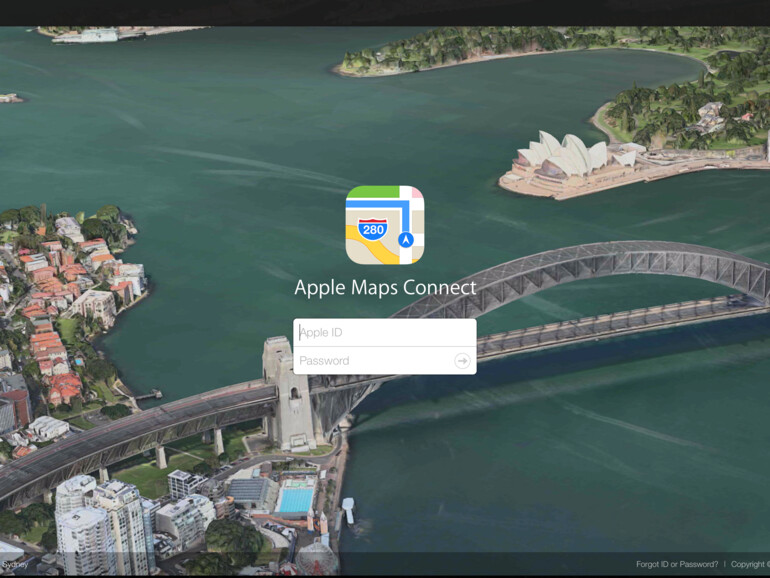Viewport: 770px width, 578px height.
Task: Focus the Apple ID field
Action: tap(385, 332)
